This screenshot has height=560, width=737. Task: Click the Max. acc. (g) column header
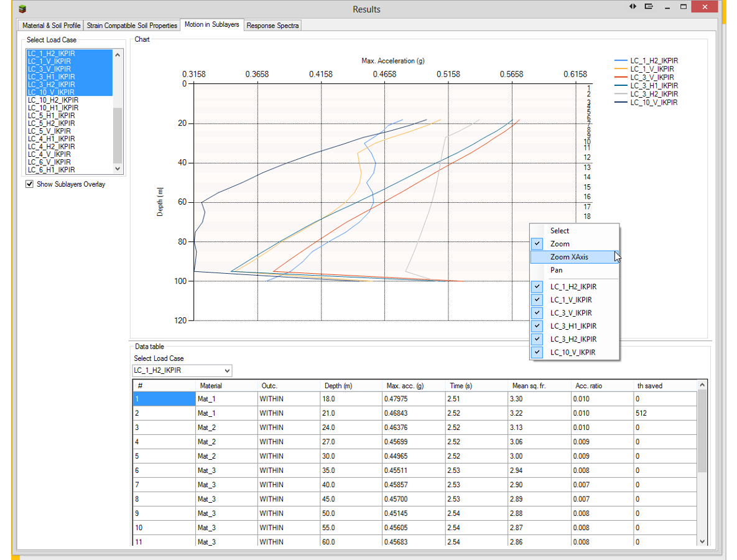pos(404,386)
